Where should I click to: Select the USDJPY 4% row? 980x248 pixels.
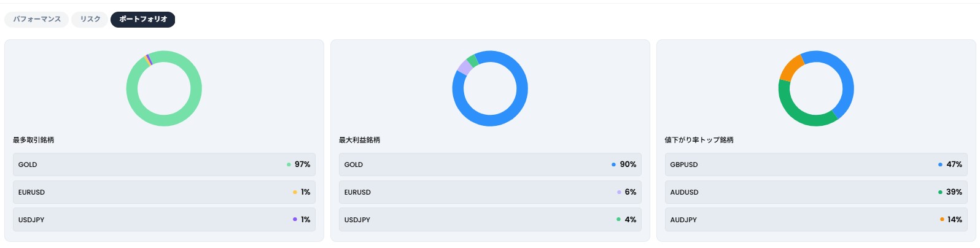(490, 220)
